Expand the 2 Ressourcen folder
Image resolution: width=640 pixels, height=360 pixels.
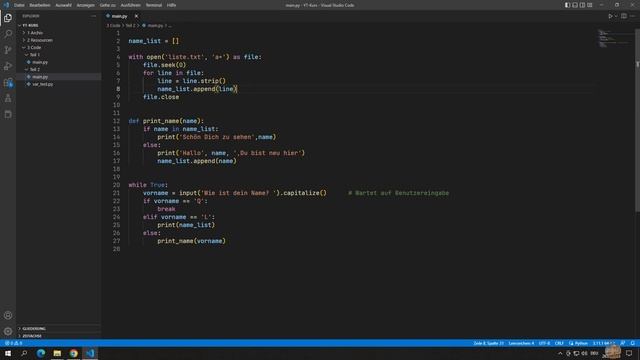(58, 40)
